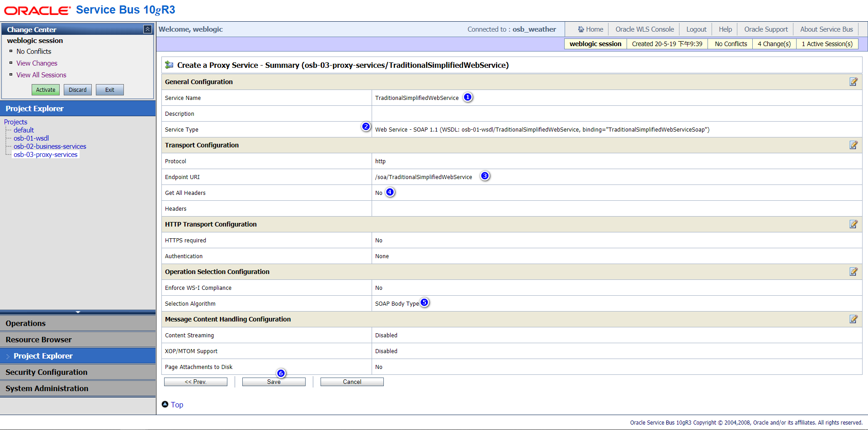Open the Operations navigation section
Viewport: 868px width, 430px height.
(78, 323)
